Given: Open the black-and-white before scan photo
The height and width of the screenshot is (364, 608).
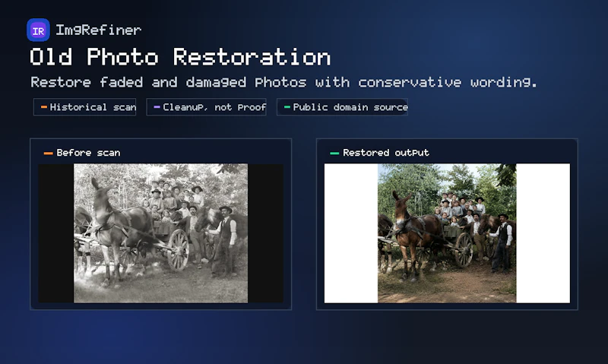Looking at the screenshot, I should point(160,233).
